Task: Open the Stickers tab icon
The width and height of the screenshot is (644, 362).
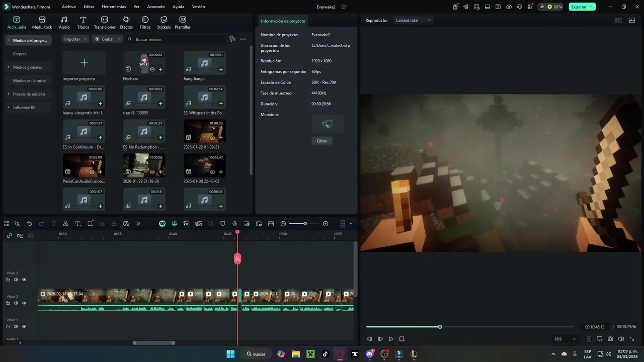Action: coord(164,22)
